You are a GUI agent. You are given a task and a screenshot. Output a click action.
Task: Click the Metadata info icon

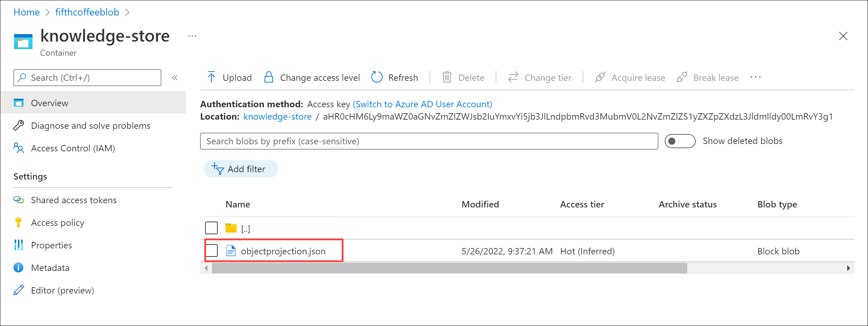point(19,267)
